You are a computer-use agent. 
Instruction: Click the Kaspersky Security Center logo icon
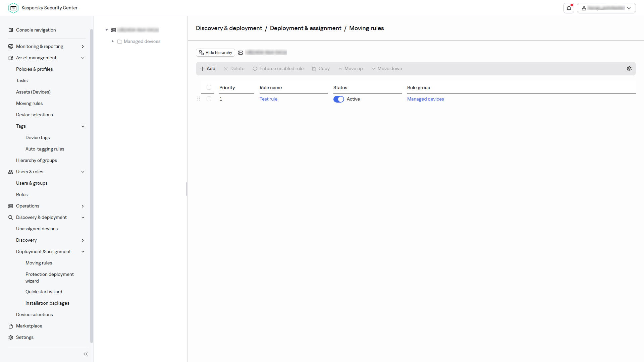(x=13, y=8)
